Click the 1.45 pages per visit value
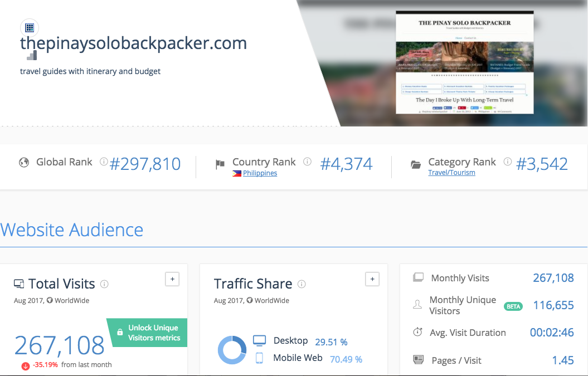 coord(563,360)
